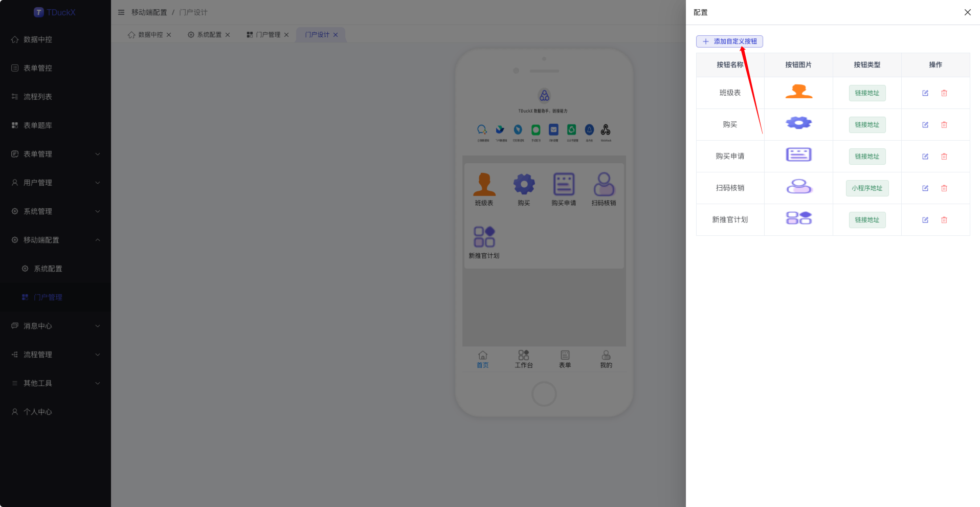Close the 门户管理 tab
This screenshot has width=980, height=507.
286,35
